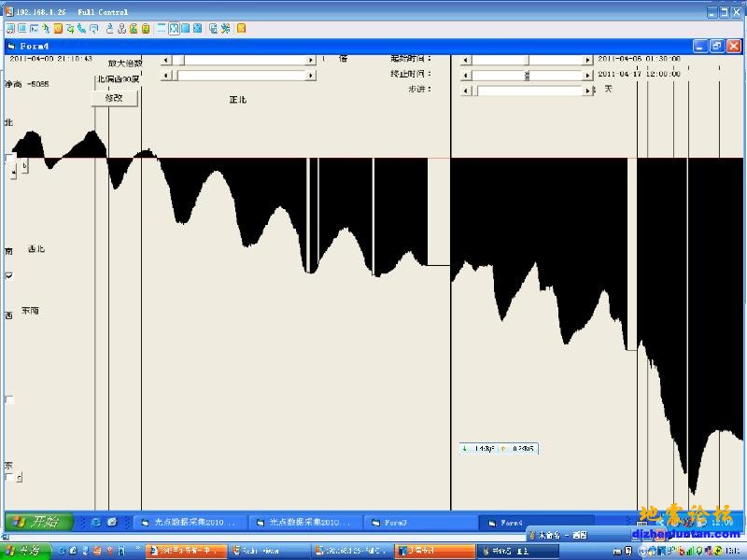Click the small b button
This screenshot has height=560, width=747.
pos(25,166)
